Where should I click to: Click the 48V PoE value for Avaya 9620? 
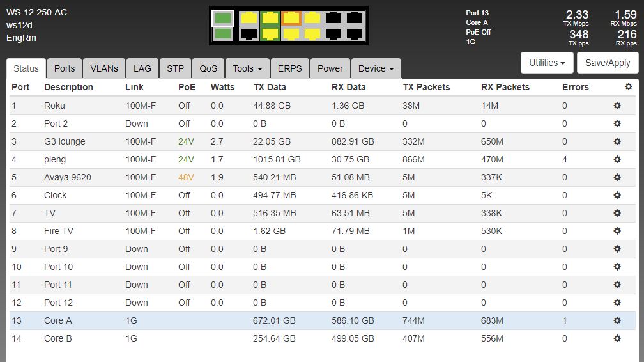pos(186,177)
